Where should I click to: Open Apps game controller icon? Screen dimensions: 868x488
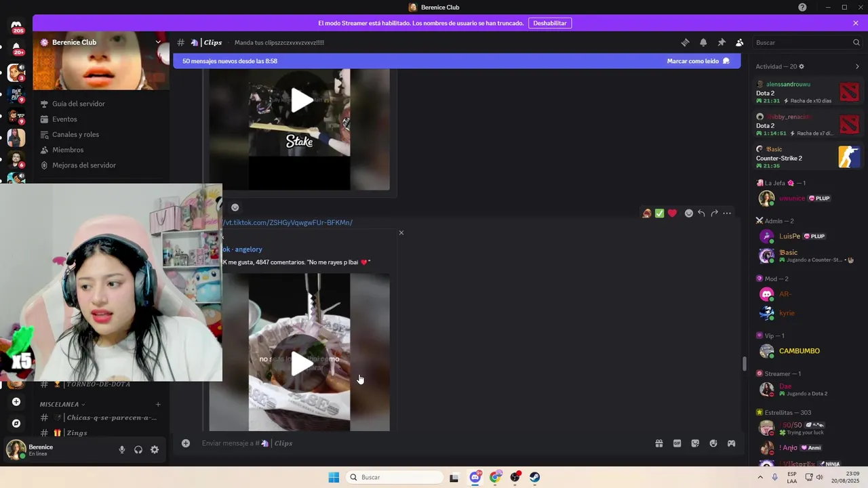coord(731,443)
